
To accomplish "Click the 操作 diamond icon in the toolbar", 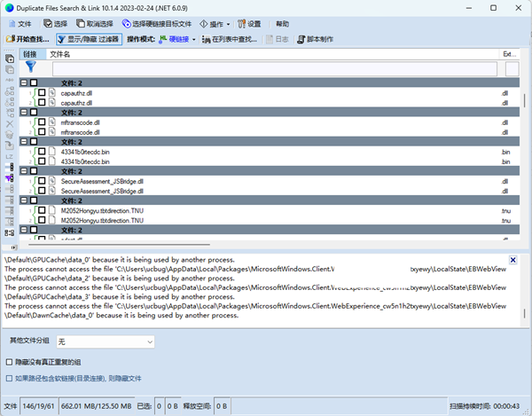I will coord(204,24).
